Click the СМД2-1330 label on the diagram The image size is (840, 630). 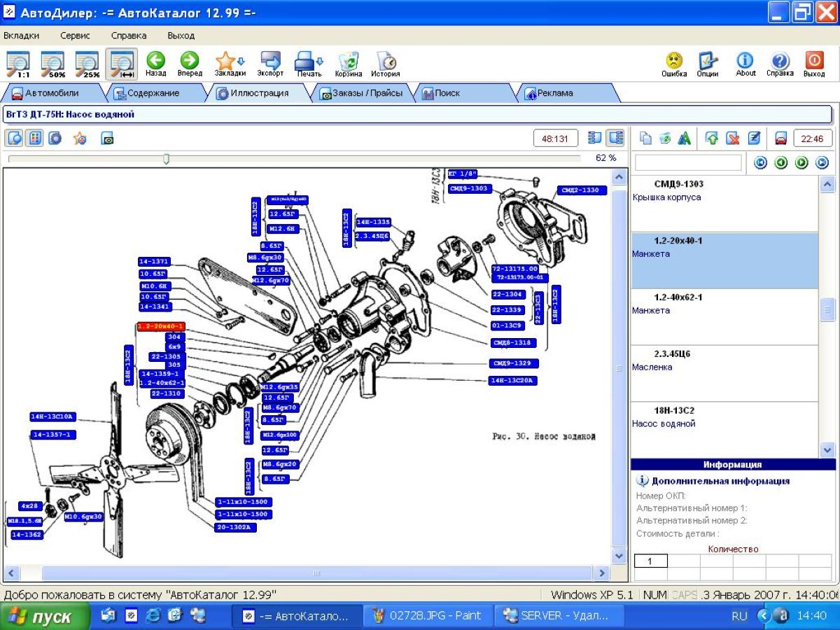pos(582,190)
